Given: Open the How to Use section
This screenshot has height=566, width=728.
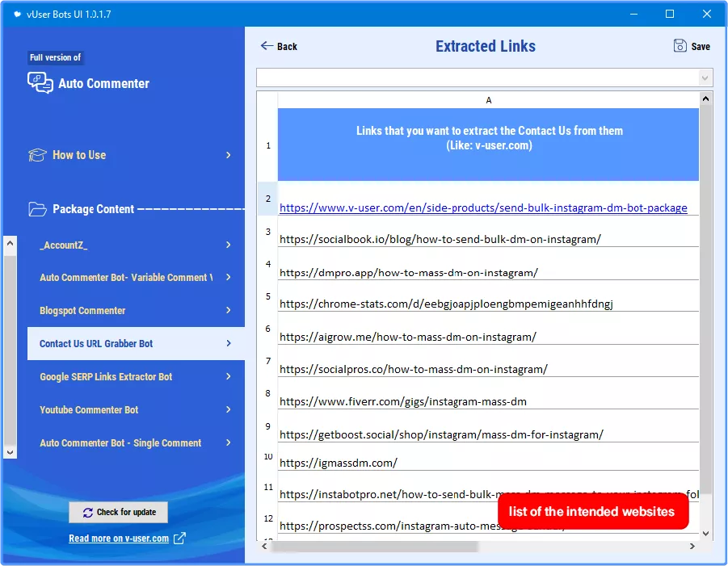Looking at the screenshot, I should click(130, 155).
